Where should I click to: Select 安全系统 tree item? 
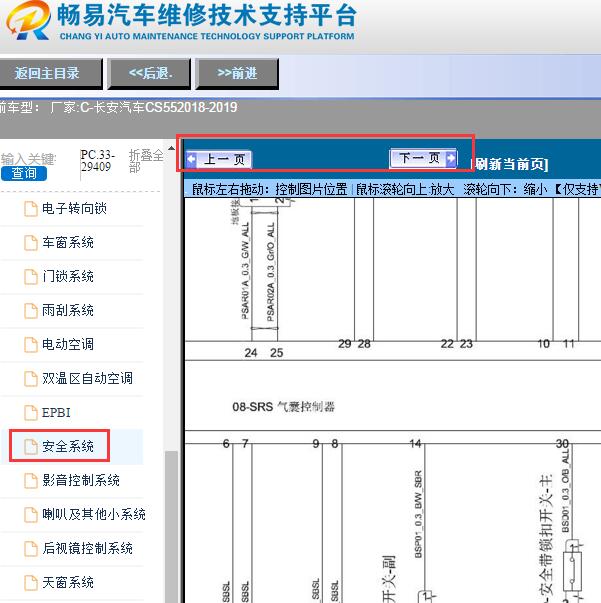point(68,446)
